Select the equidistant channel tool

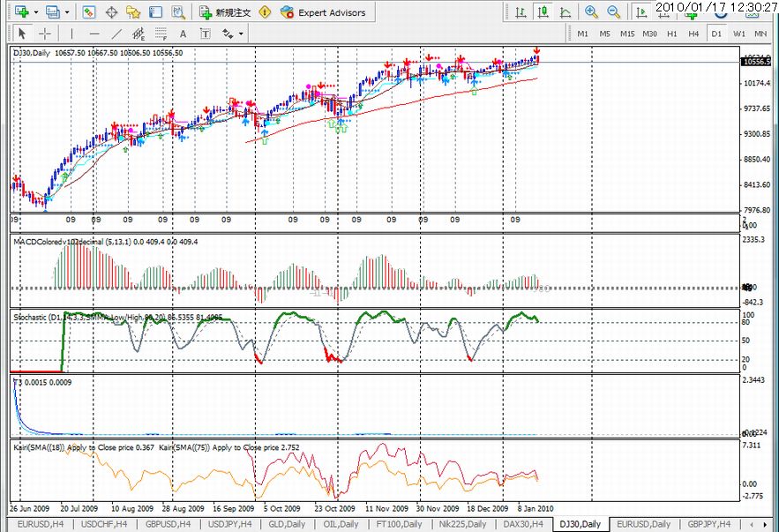click(139, 34)
